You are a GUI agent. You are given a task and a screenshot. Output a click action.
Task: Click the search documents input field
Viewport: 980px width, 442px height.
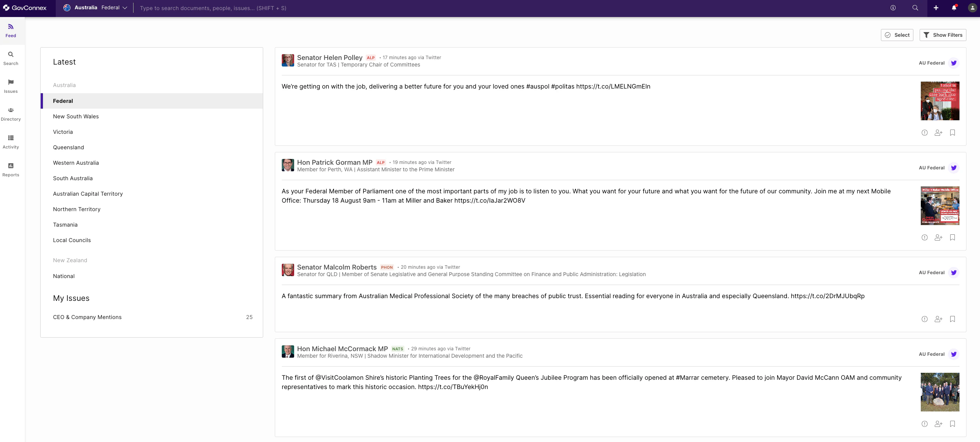click(x=310, y=8)
